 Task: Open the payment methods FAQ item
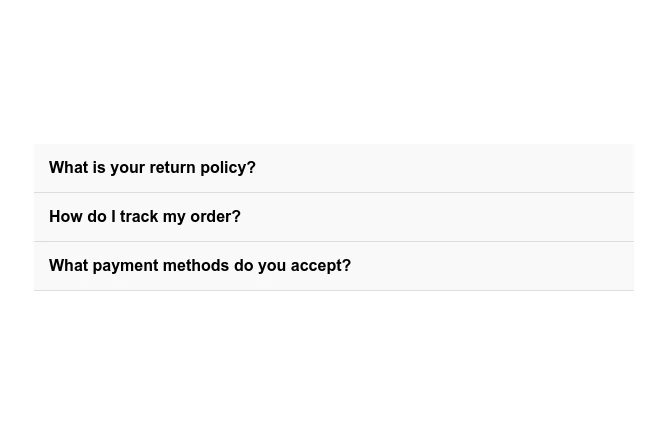tap(200, 266)
